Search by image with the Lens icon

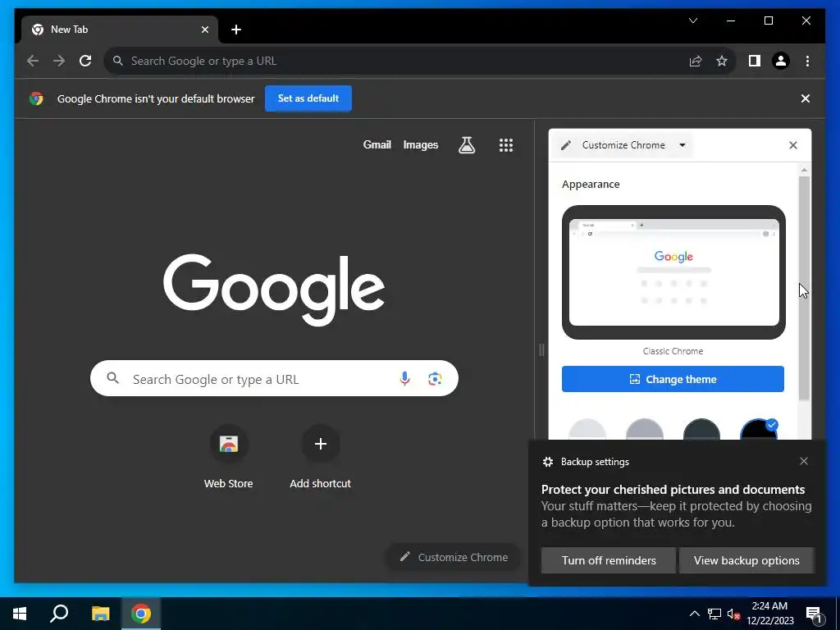[435, 379]
